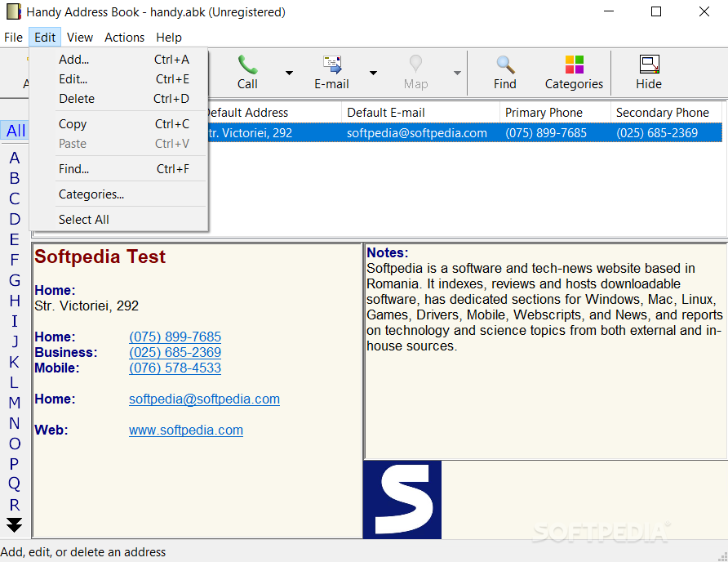728x562 pixels.
Task: Open the File menu
Action: [13, 38]
